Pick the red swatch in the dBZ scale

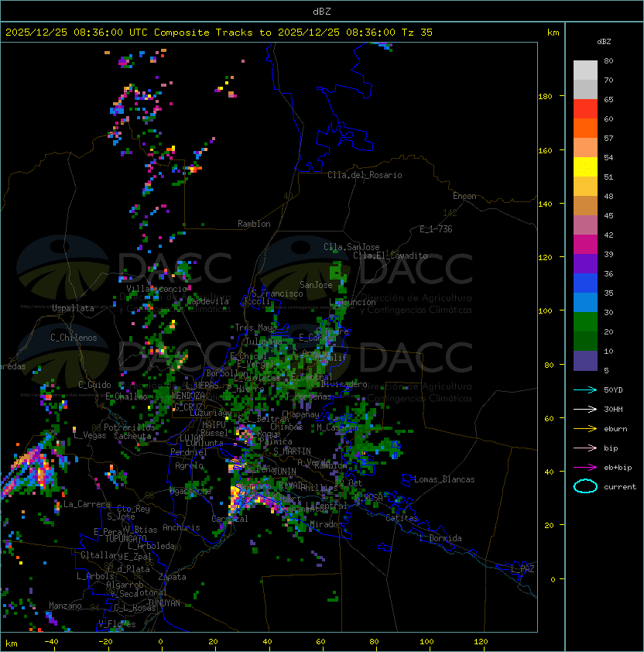tap(585, 109)
